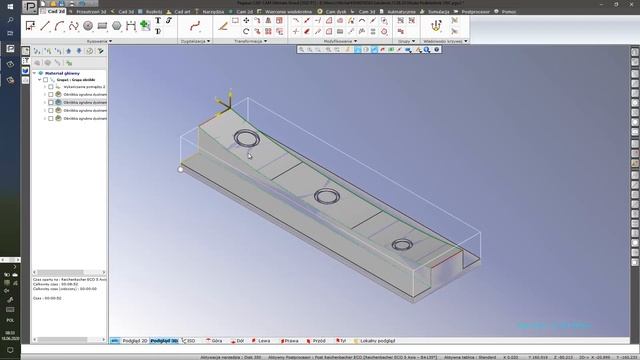The height and width of the screenshot is (360, 640).
Task: Select the selection arrow tool in Rysowanie
Action: coord(30,26)
